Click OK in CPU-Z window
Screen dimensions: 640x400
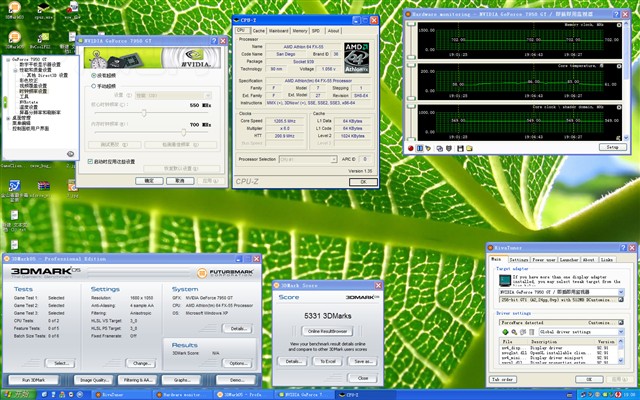(x=363, y=182)
